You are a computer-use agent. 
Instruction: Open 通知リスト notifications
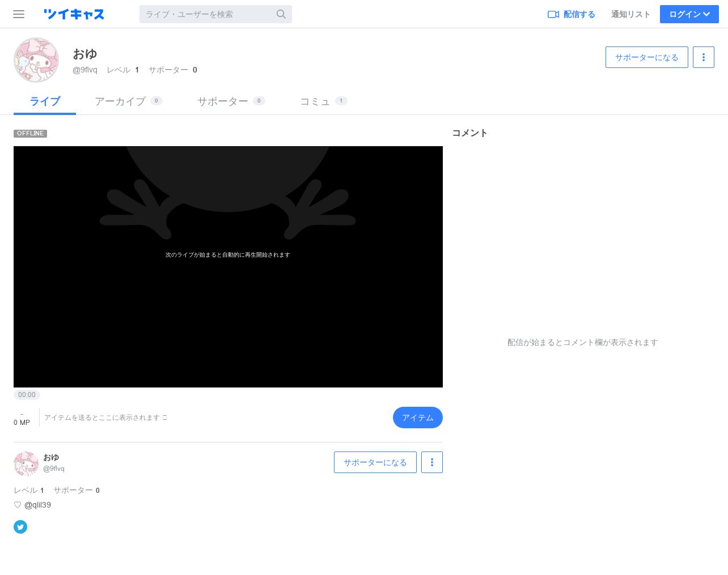coord(630,14)
